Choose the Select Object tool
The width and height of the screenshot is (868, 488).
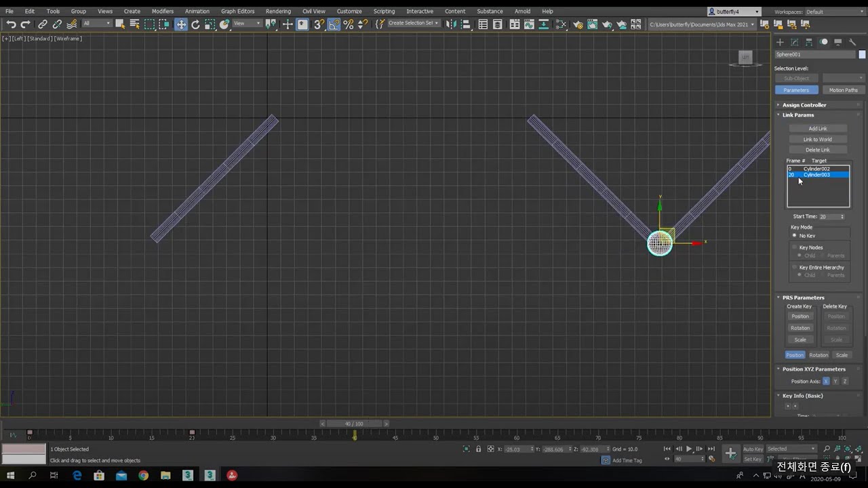120,24
